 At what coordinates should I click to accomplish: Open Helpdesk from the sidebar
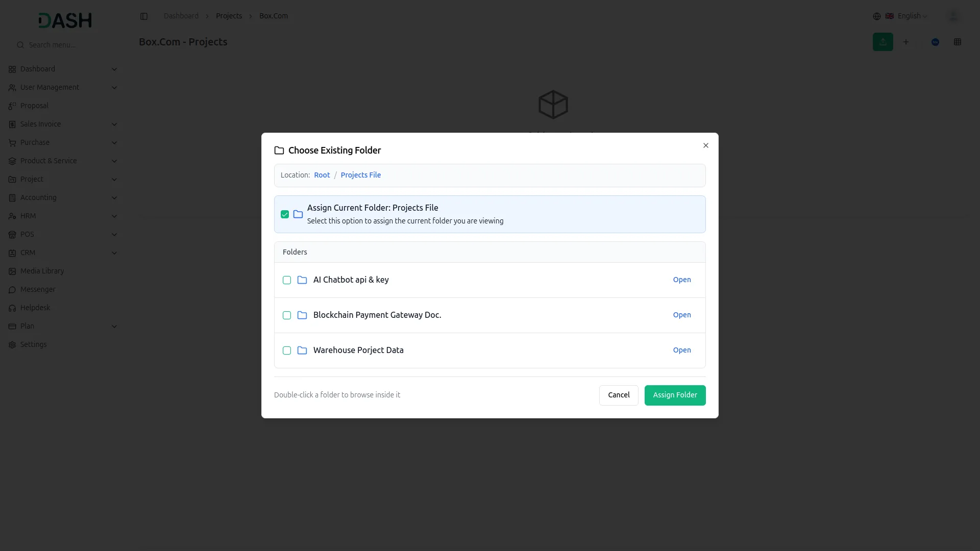pyautogui.click(x=35, y=308)
